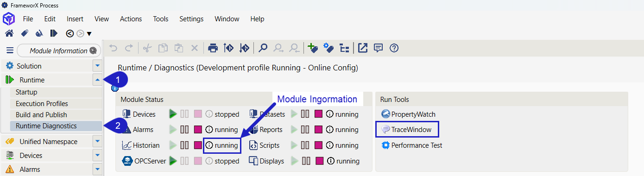Redo the last action
Screen dimensions: 644x176
coord(129,48)
